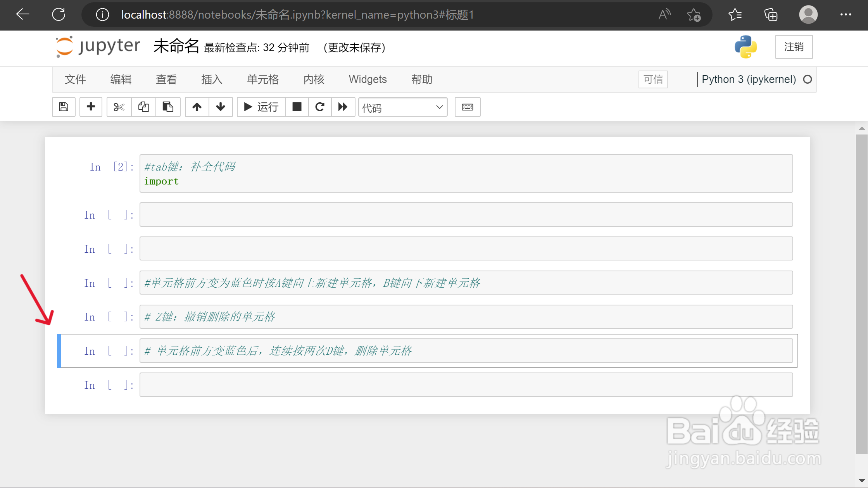868x488 pixels.
Task: Paste cells below icon
Action: [x=168, y=107]
